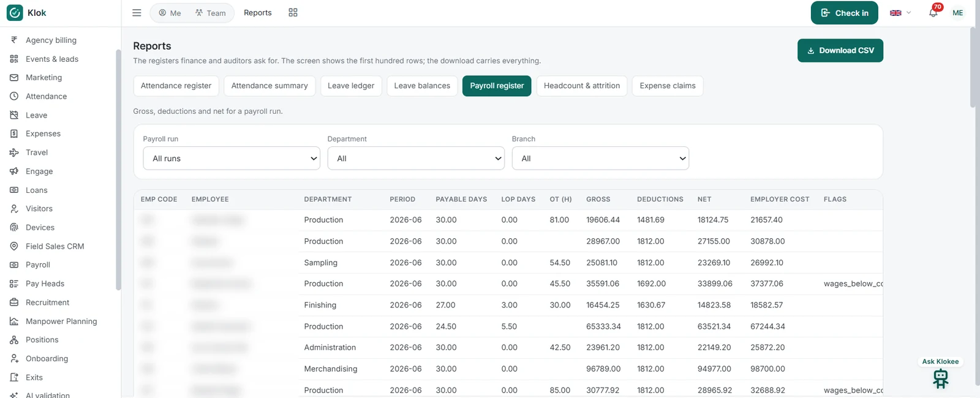This screenshot has width=980, height=398.
Task: Click the Manpower Planning chart icon
Action: click(x=14, y=321)
